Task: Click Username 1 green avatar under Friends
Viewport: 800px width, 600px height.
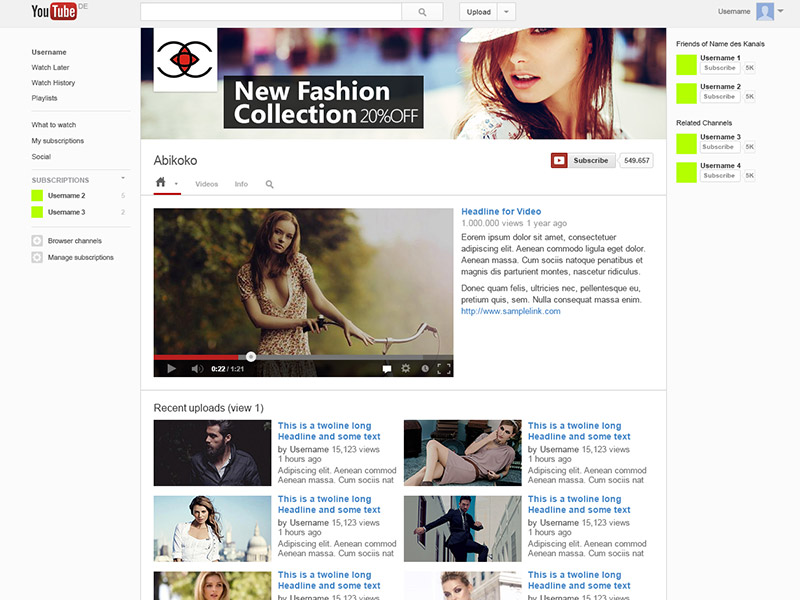Action: tap(686, 65)
